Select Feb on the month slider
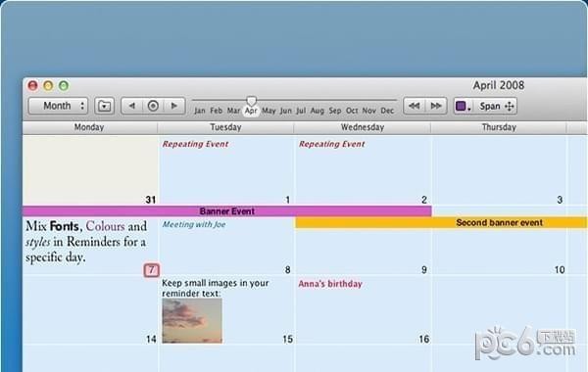 tap(217, 111)
